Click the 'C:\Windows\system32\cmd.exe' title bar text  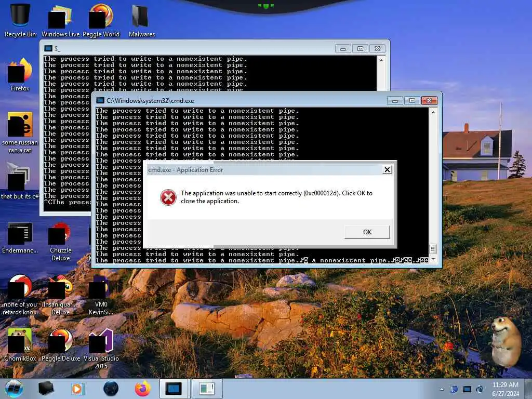[x=150, y=101]
